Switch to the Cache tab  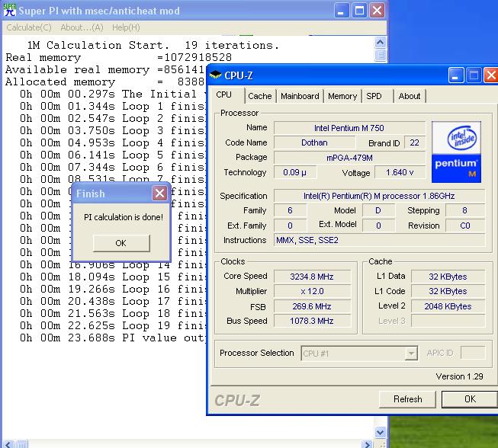coord(260,96)
